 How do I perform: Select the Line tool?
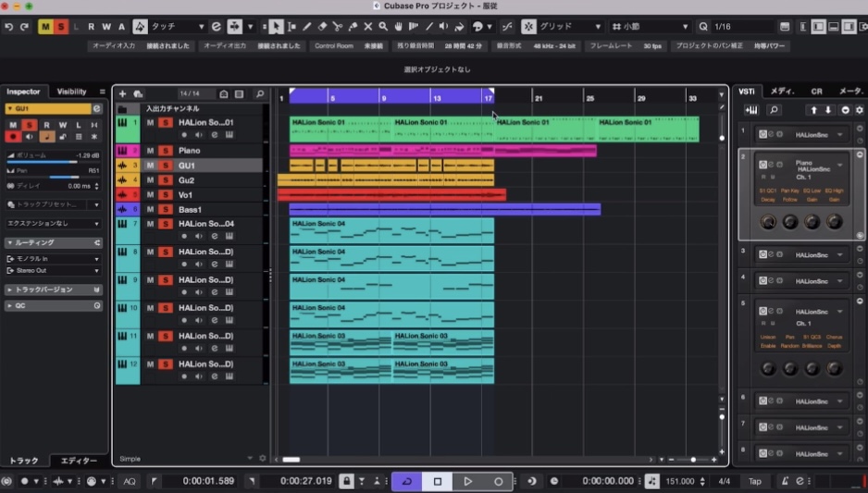point(429,27)
